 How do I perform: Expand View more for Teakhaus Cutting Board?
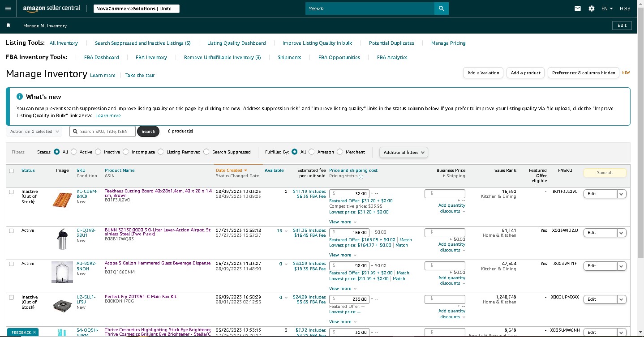pos(343,222)
